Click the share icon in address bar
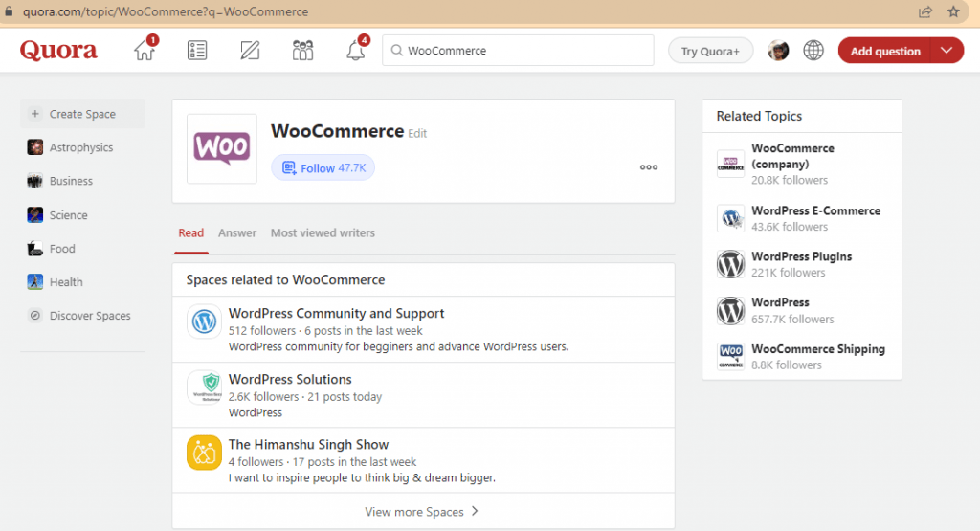Image resolution: width=980 pixels, height=531 pixels. (x=925, y=11)
